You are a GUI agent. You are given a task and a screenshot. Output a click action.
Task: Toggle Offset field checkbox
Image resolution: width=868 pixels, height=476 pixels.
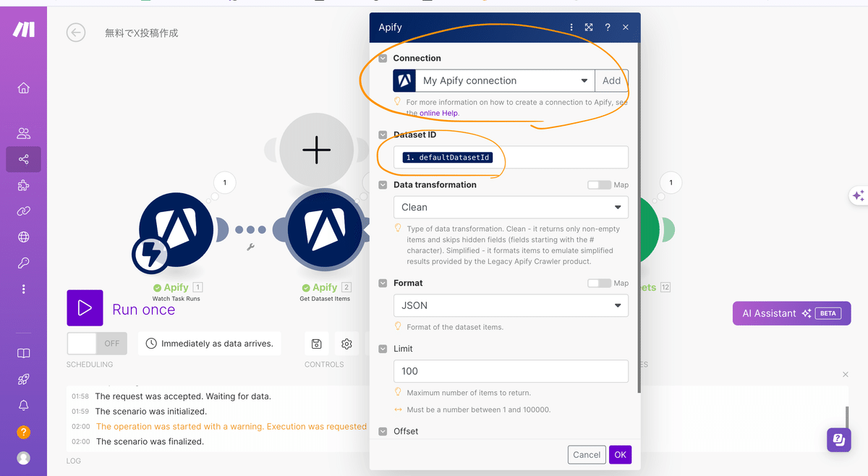383,432
